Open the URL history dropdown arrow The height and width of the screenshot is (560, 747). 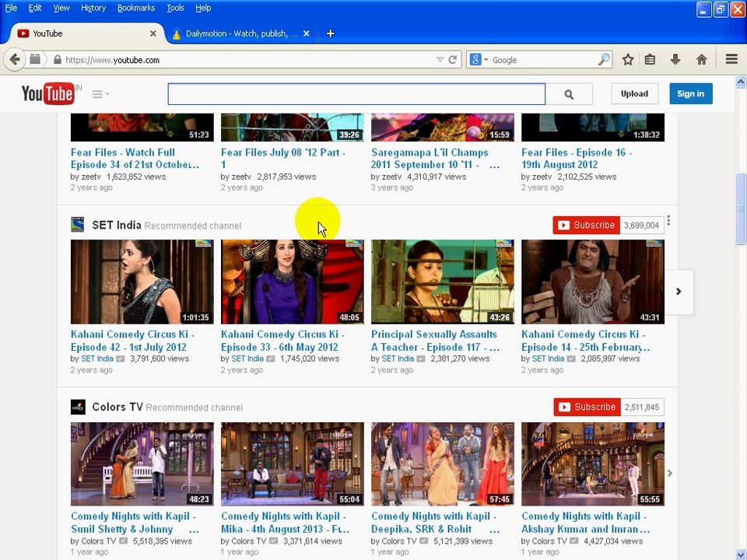point(440,60)
